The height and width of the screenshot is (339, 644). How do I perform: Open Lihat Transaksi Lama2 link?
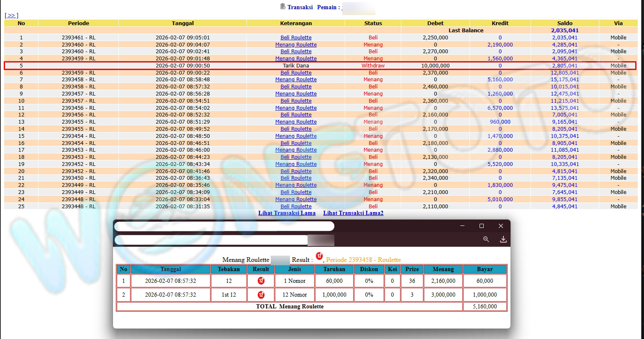[353, 213]
